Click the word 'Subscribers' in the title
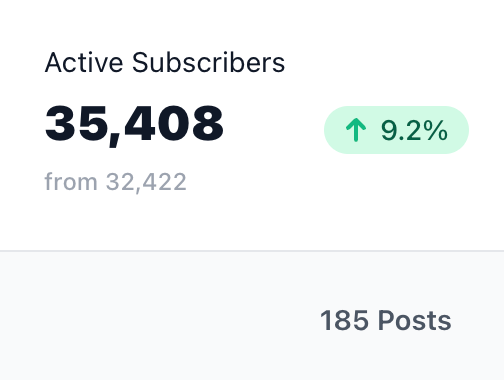This screenshot has width=504, height=380. (208, 62)
